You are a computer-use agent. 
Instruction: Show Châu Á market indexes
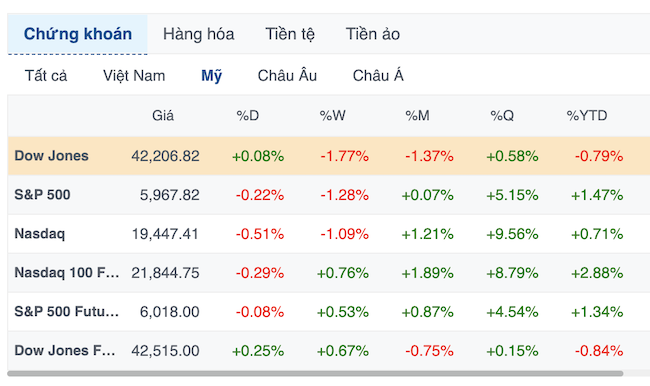point(378,76)
